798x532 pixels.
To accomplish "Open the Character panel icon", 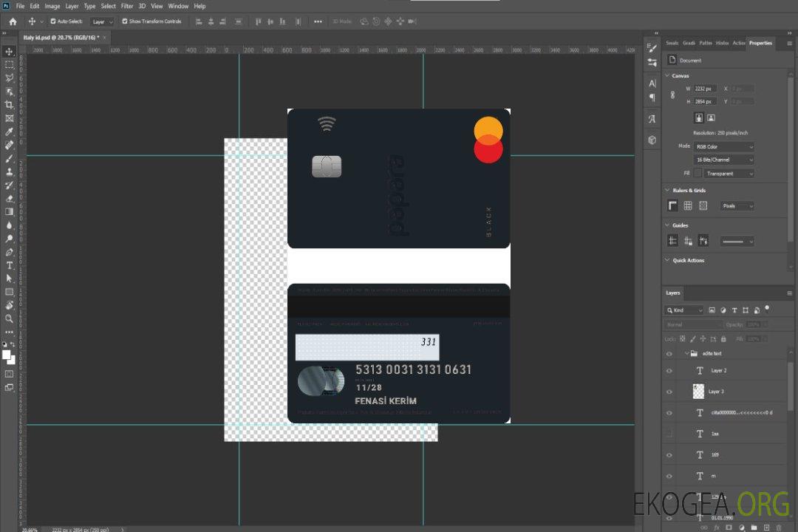I will [x=652, y=83].
